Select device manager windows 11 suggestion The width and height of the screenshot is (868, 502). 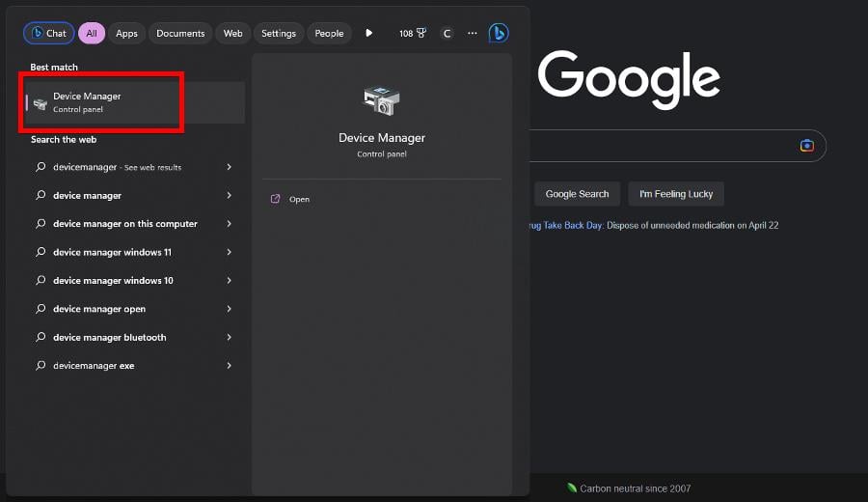pos(113,252)
